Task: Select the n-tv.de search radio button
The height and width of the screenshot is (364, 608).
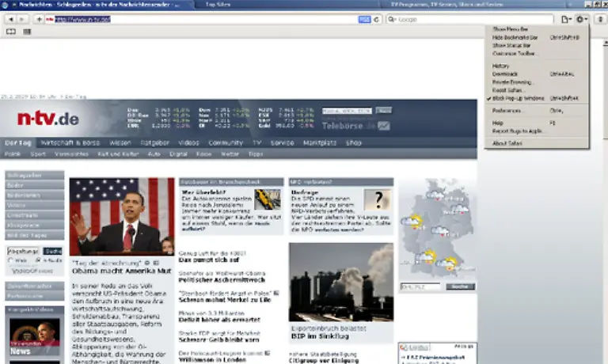Action: (x=38, y=260)
